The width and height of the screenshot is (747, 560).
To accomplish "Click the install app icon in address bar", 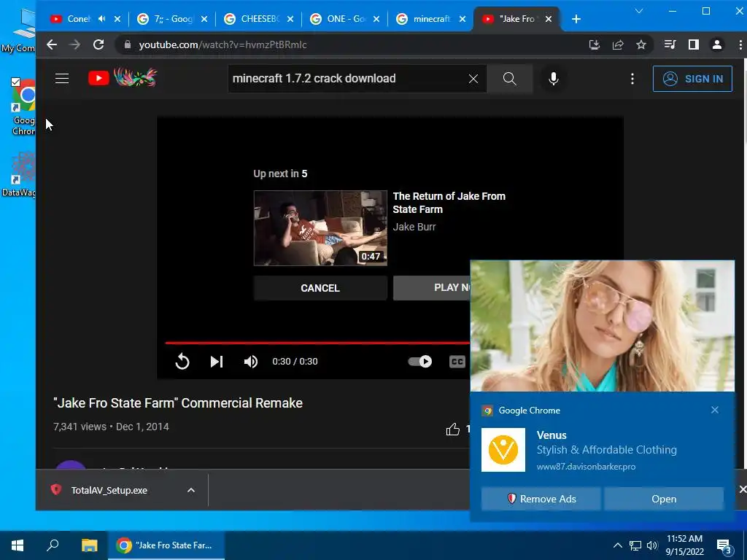I will coord(594,44).
